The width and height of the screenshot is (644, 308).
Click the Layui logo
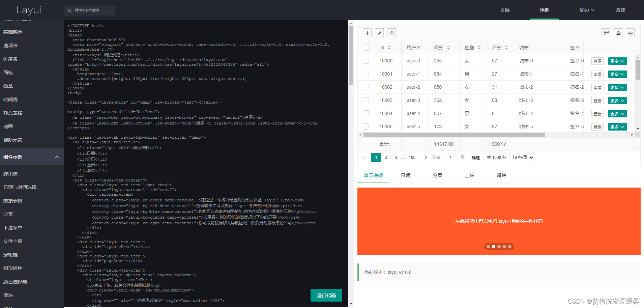(x=29, y=10)
